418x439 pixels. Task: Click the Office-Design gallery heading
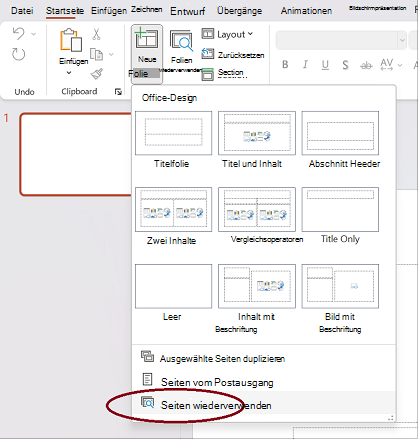tap(169, 98)
